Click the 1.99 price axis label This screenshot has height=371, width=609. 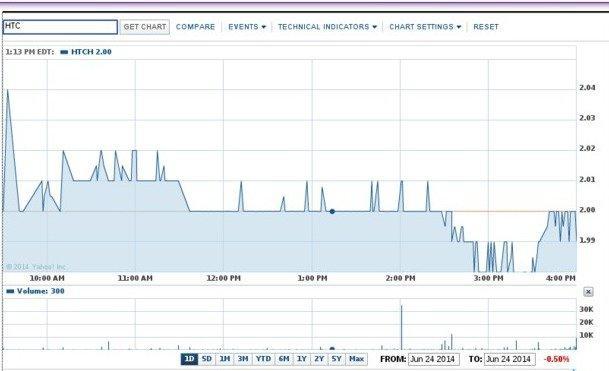(x=587, y=240)
